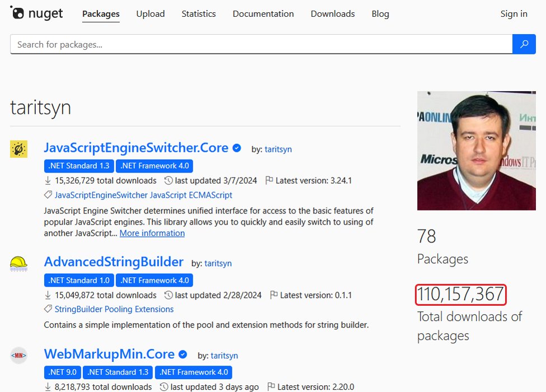Image resolution: width=546 pixels, height=392 pixels.
Task: Click the WebMarkupMin.Core MIN package icon
Action: [18, 355]
